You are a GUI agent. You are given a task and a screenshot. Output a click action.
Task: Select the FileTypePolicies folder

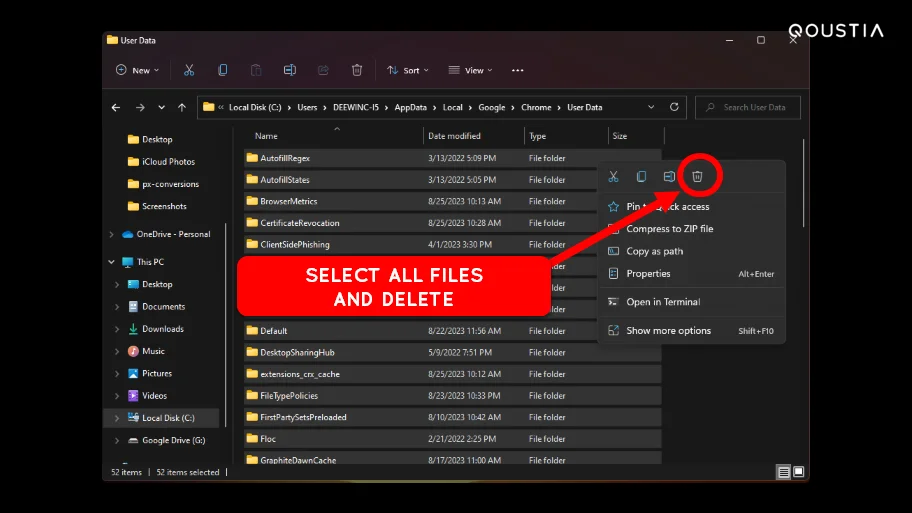(x=453, y=396)
